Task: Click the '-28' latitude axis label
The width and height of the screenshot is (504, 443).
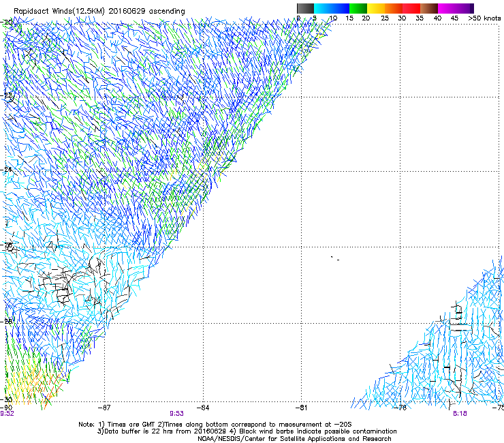Action: pos(7,322)
